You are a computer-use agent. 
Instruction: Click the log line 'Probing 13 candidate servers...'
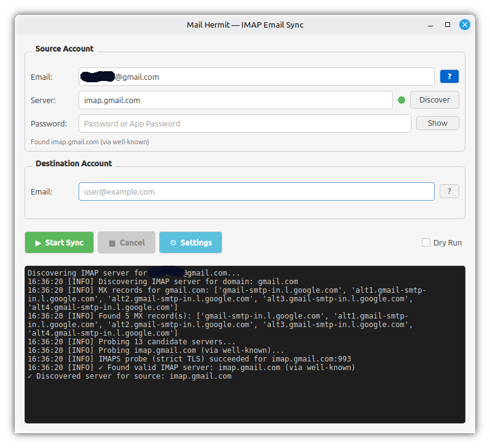[131, 342]
